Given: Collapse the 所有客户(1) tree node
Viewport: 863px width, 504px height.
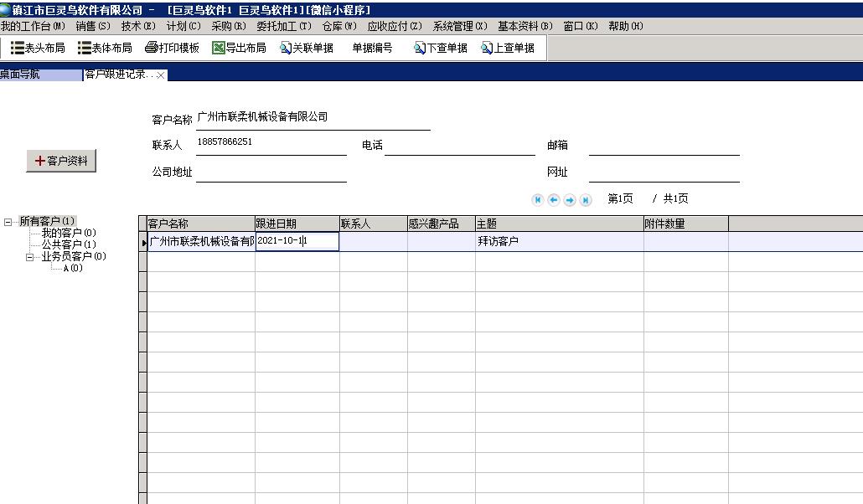Looking at the screenshot, I should tap(6, 220).
